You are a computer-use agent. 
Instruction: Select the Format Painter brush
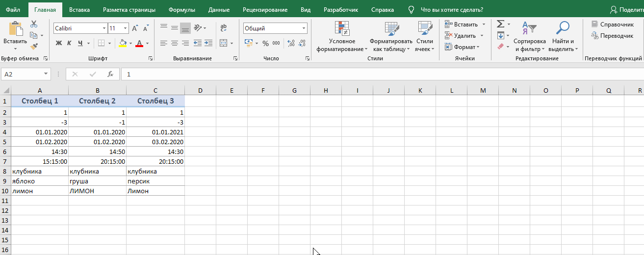click(34, 46)
